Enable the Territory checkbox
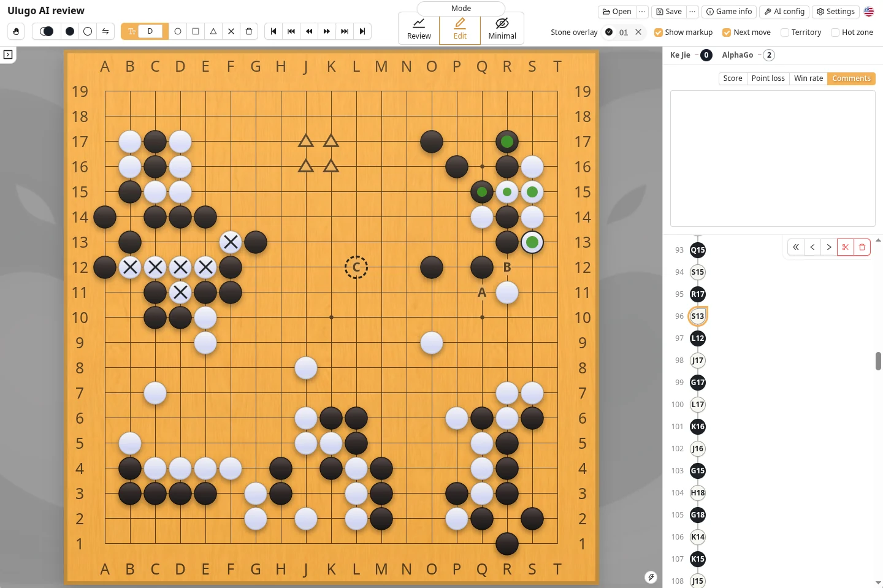The width and height of the screenshot is (883, 588). click(x=785, y=32)
